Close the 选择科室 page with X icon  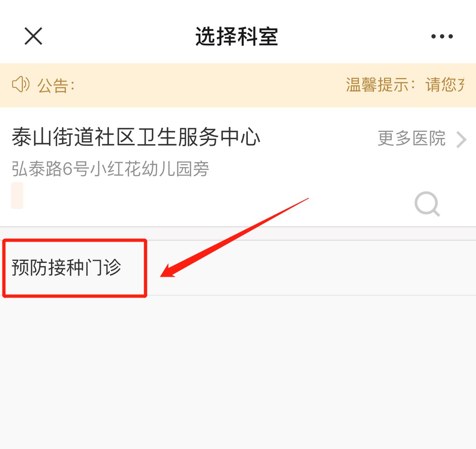[x=33, y=36]
